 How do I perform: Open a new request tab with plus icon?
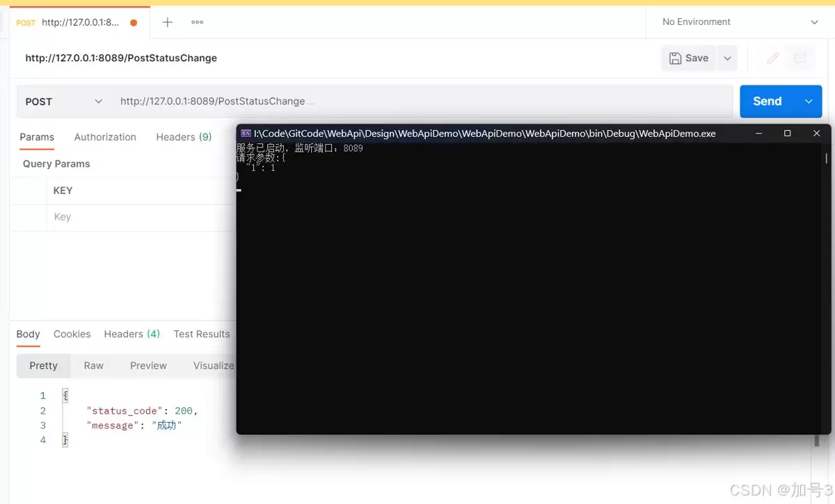(x=167, y=22)
